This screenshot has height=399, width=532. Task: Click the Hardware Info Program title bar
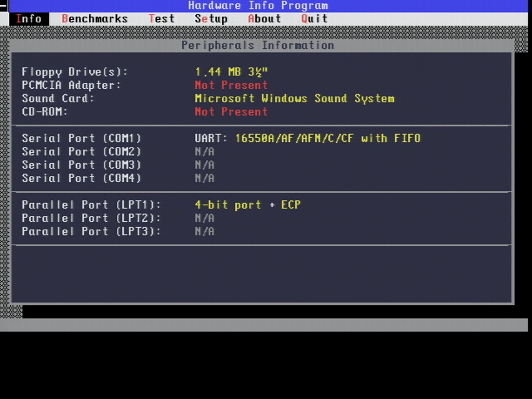coord(268,6)
